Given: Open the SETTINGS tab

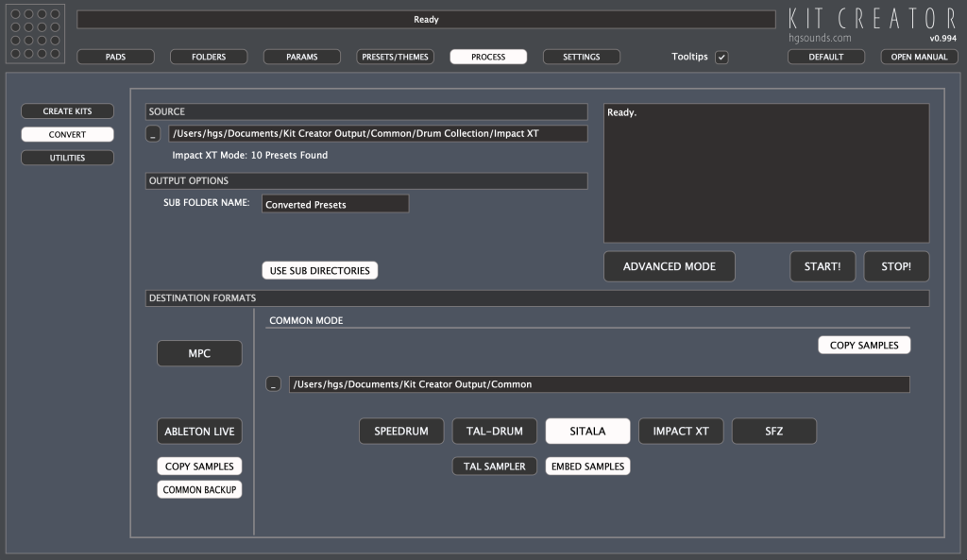Looking at the screenshot, I should 581,57.
